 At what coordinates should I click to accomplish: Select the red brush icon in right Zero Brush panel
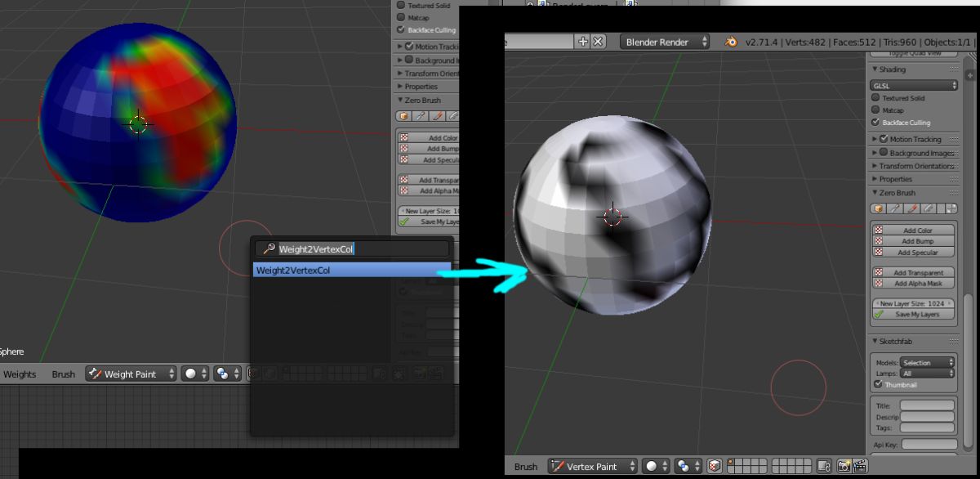pyautogui.click(x=912, y=209)
